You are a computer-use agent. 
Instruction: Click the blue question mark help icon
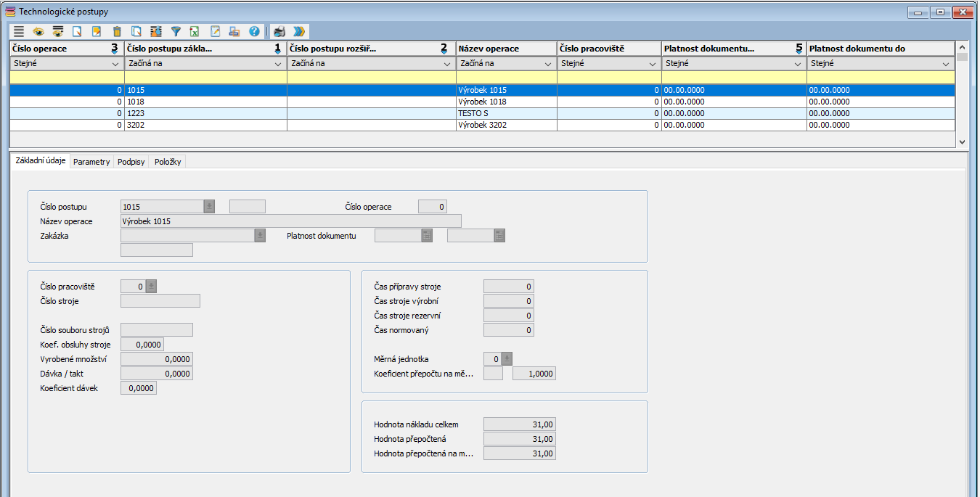(254, 31)
